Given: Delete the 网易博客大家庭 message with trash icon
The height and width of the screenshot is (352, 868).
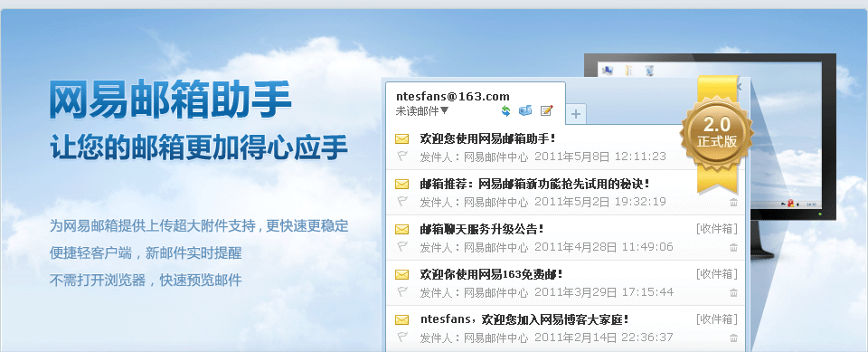Looking at the screenshot, I should [x=733, y=338].
